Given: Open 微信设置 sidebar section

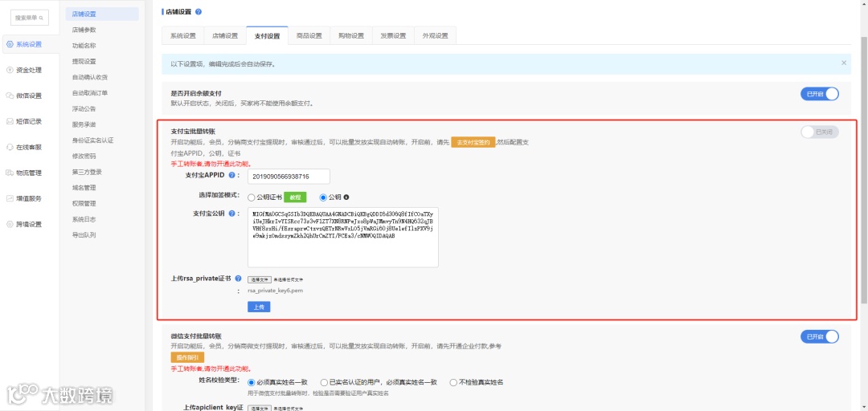Looking at the screenshot, I should (24, 96).
